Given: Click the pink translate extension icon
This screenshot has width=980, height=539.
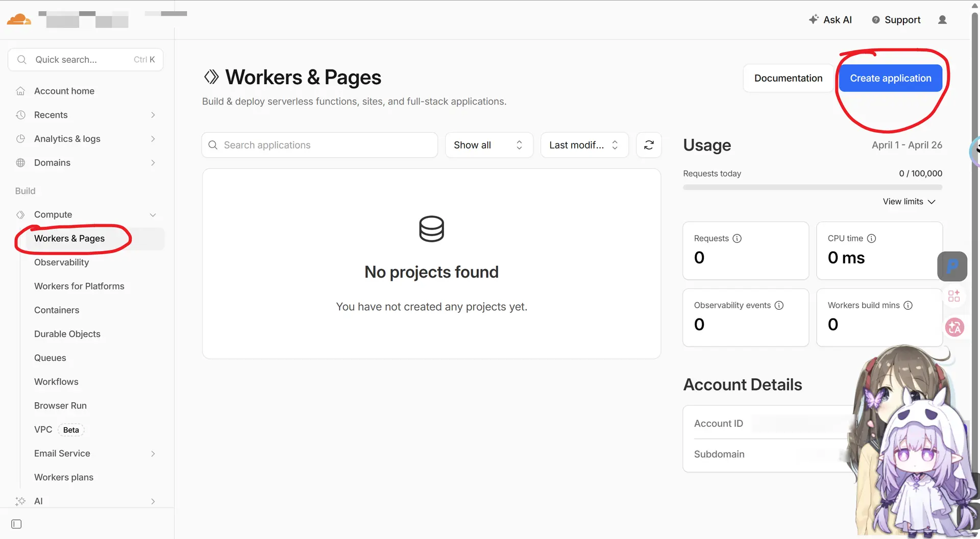Looking at the screenshot, I should [954, 327].
